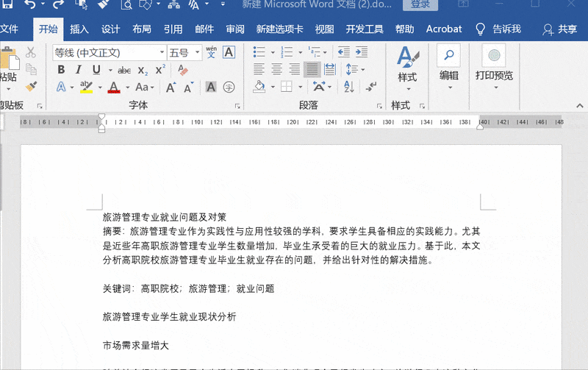This screenshot has height=370, width=588.
Task: Click the clear formatting eraser icon
Action: [183, 71]
